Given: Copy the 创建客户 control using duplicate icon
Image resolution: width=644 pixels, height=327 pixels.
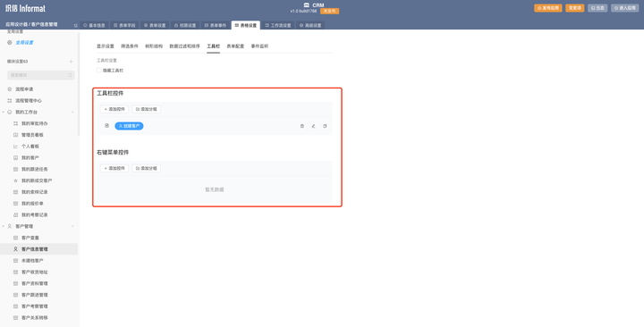Looking at the screenshot, I should [x=325, y=126].
